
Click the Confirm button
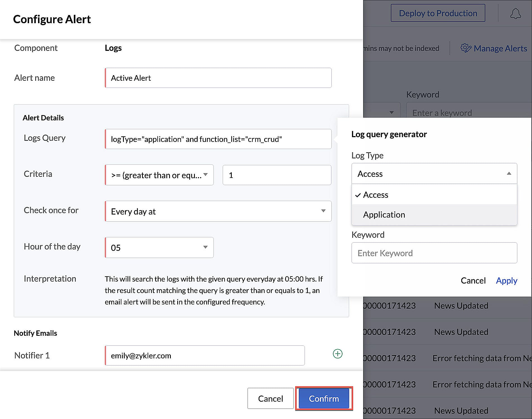[x=324, y=398]
